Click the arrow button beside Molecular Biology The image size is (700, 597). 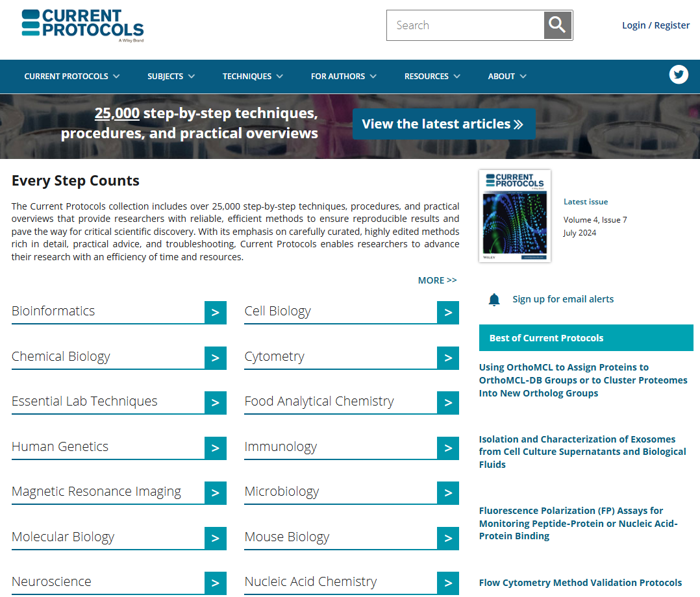(215, 538)
